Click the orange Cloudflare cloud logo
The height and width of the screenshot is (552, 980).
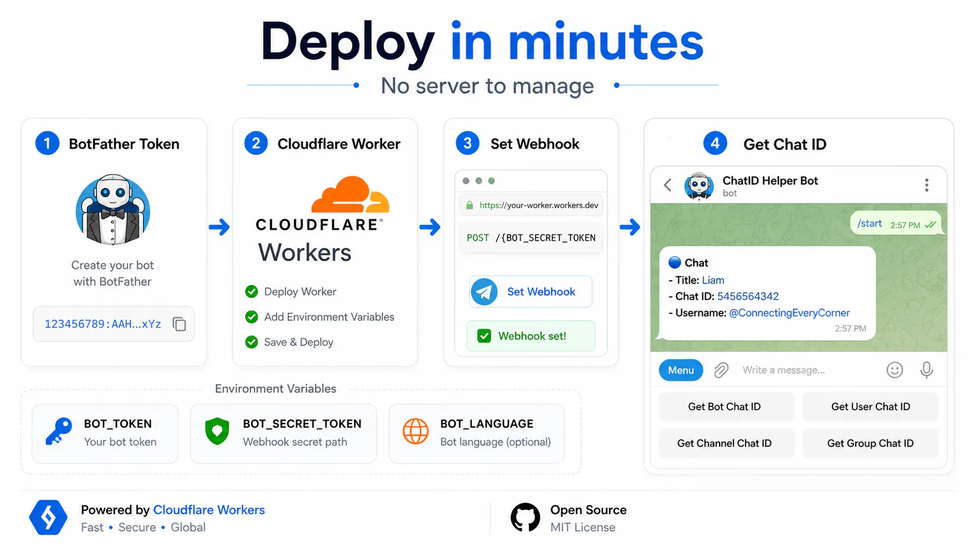click(x=351, y=194)
